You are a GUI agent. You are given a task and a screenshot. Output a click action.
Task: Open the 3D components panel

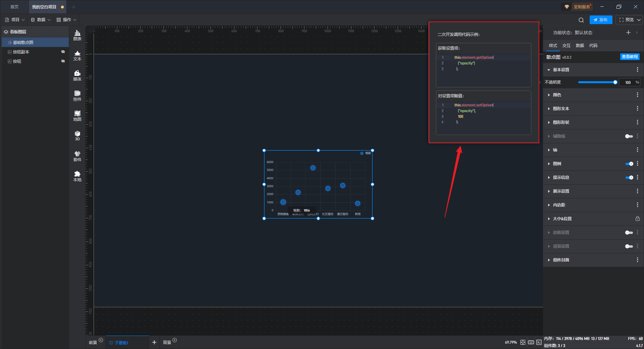pyautogui.click(x=77, y=136)
